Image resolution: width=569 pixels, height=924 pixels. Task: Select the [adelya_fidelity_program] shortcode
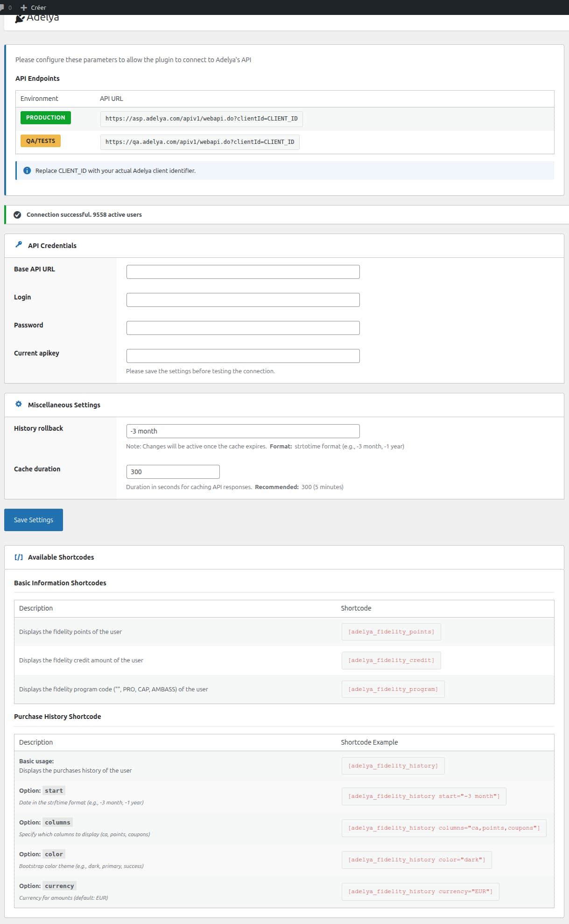[x=393, y=689]
